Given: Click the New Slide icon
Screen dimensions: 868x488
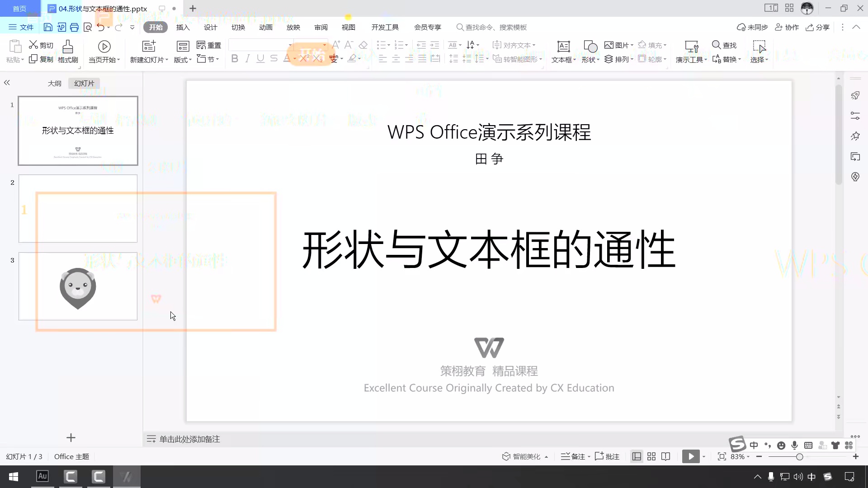Looking at the screenshot, I should tap(149, 46).
